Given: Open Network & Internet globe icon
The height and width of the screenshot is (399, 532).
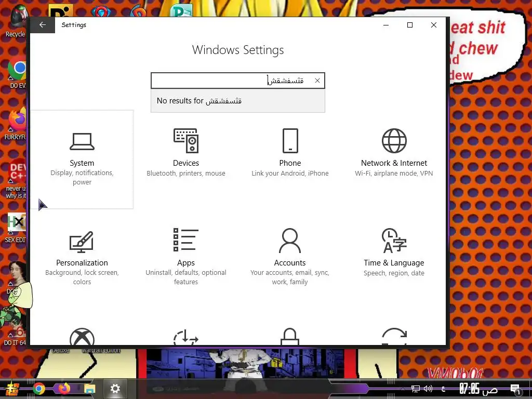Looking at the screenshot, I should coord(394,140).
